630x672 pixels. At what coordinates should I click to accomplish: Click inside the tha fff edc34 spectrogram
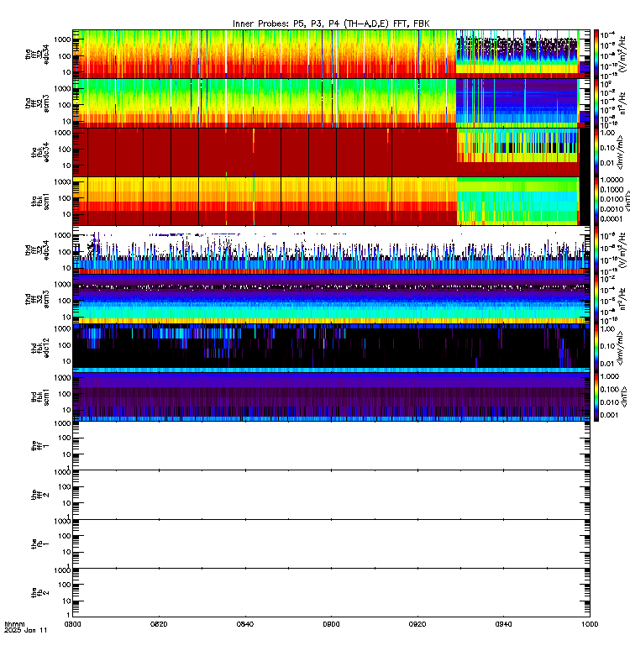[x=331, y=54]
